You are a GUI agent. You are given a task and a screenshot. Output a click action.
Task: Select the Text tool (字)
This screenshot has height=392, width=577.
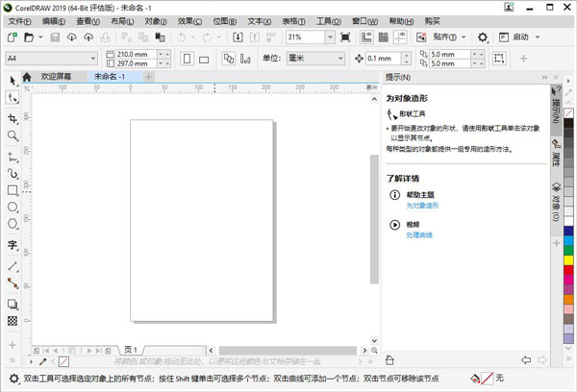point(13,245)
